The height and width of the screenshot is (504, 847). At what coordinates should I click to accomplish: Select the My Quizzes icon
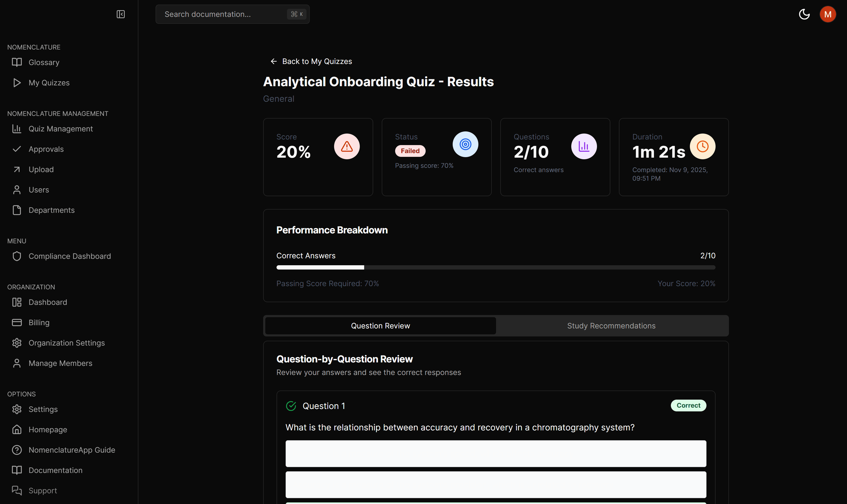point(17,82)
